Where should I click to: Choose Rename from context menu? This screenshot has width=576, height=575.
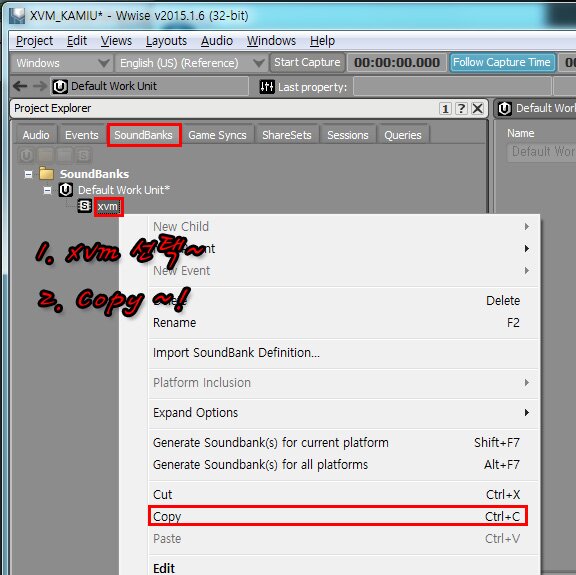coord(343,323)
